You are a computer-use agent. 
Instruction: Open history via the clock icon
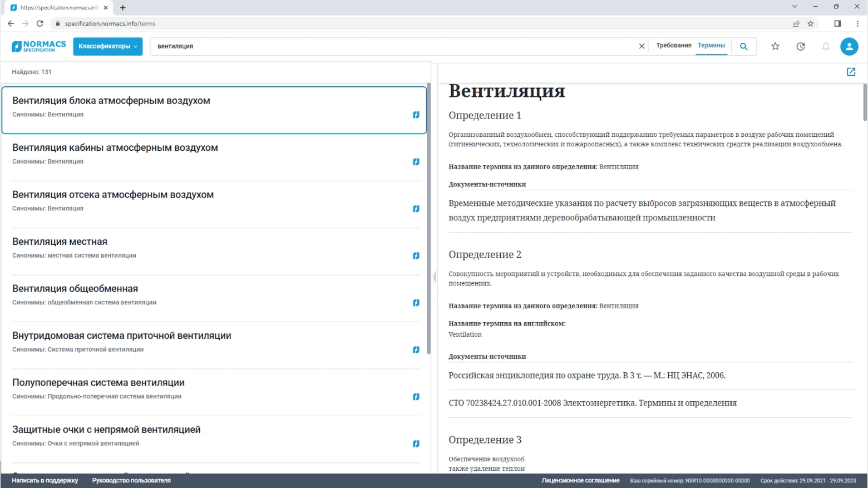(800, 47)
